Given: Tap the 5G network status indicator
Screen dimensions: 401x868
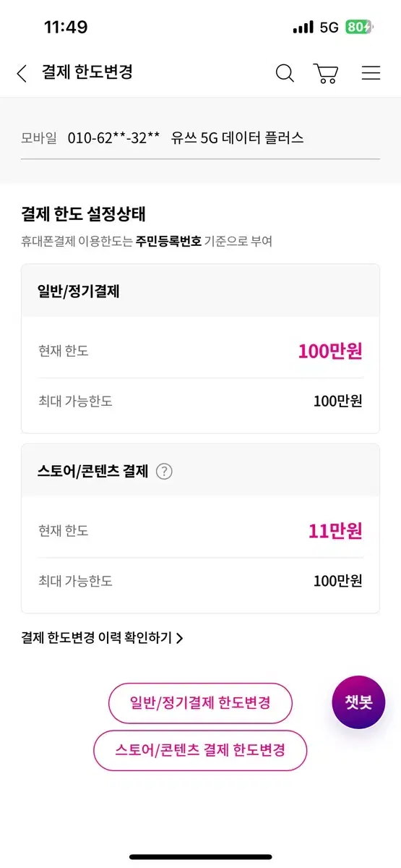Looking at the screenshot, I should [x=329, y=27].
